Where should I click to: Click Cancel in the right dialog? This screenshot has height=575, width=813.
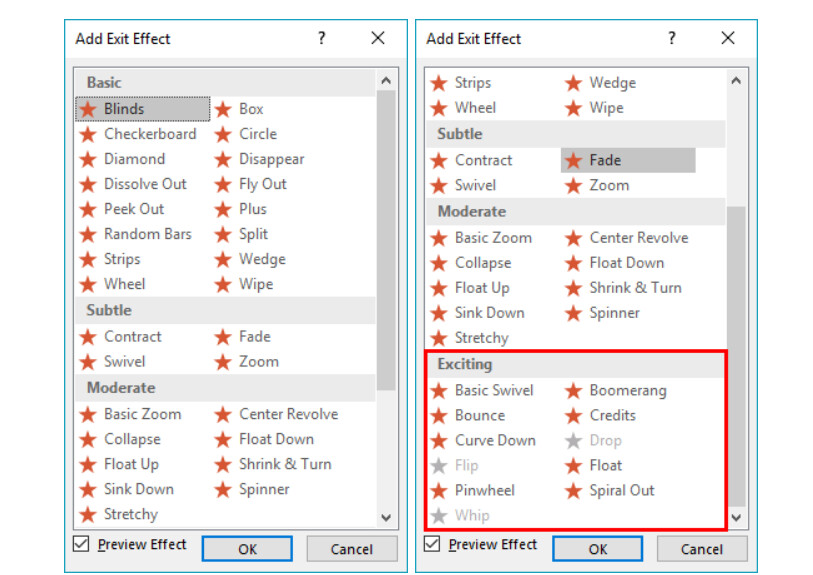[x=702, y=549]
